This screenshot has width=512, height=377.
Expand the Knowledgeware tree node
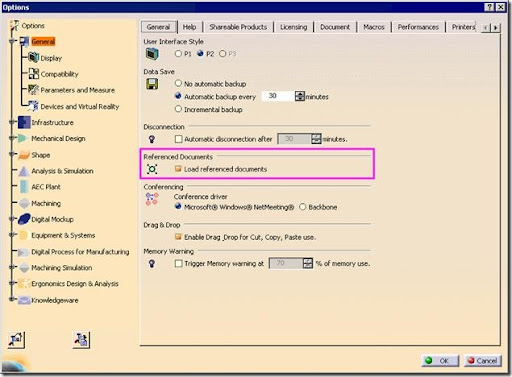coord(13,299)
